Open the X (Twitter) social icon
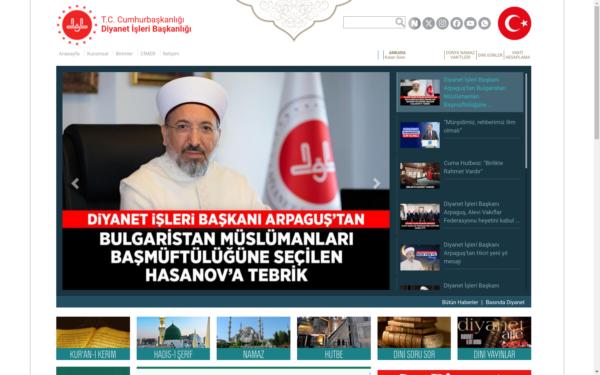600x375 pixels. pos(429,23)
